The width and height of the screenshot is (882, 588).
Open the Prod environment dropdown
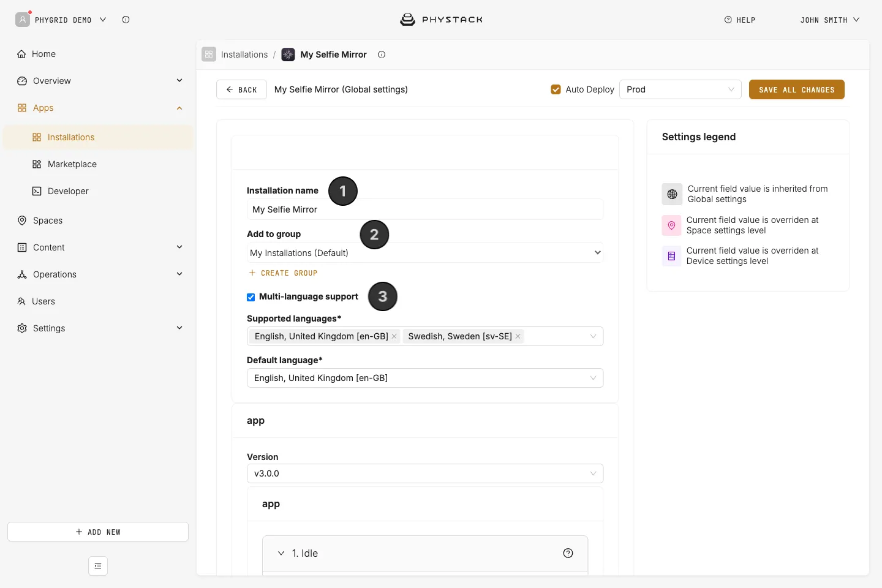(x=680, y=89)
